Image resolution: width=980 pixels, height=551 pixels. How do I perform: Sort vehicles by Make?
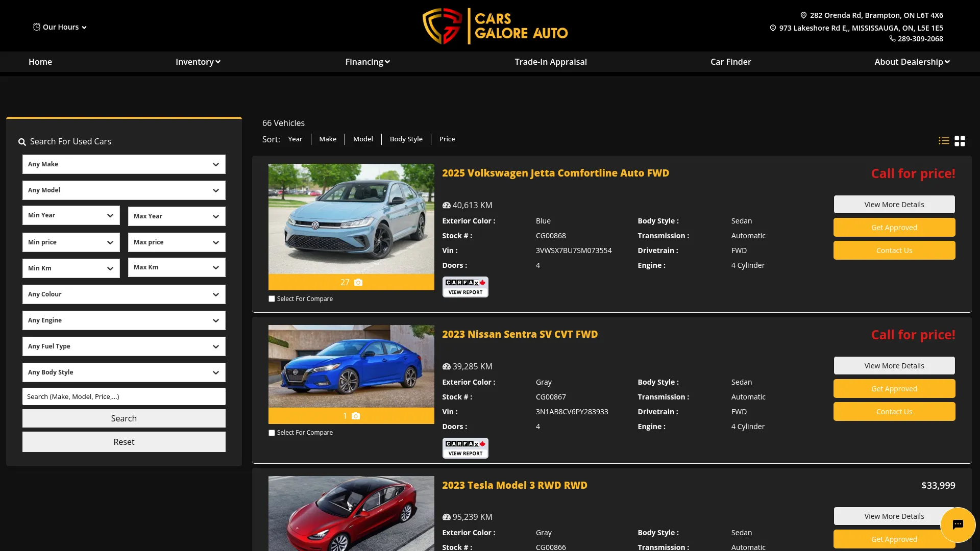click(328, 139)
